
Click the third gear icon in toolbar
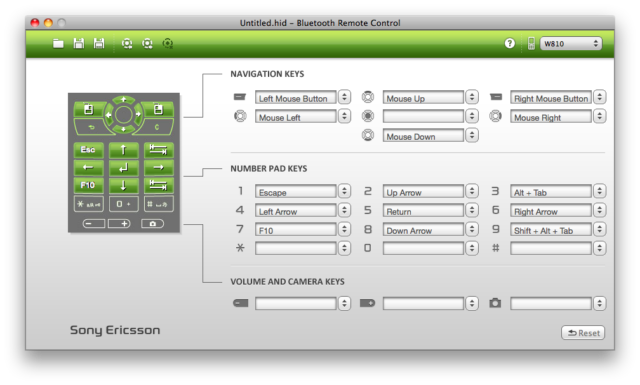(168, 43)
